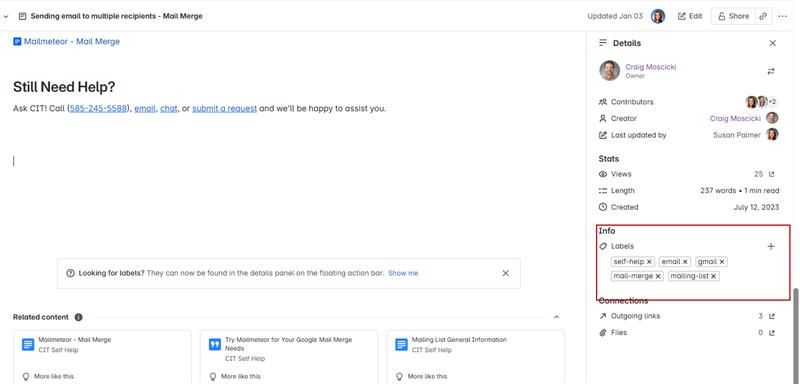The height and width of the screenshot is (384, 800).
Task: Click Craig Moscicki owner name
Action: [x=651, y=67]
